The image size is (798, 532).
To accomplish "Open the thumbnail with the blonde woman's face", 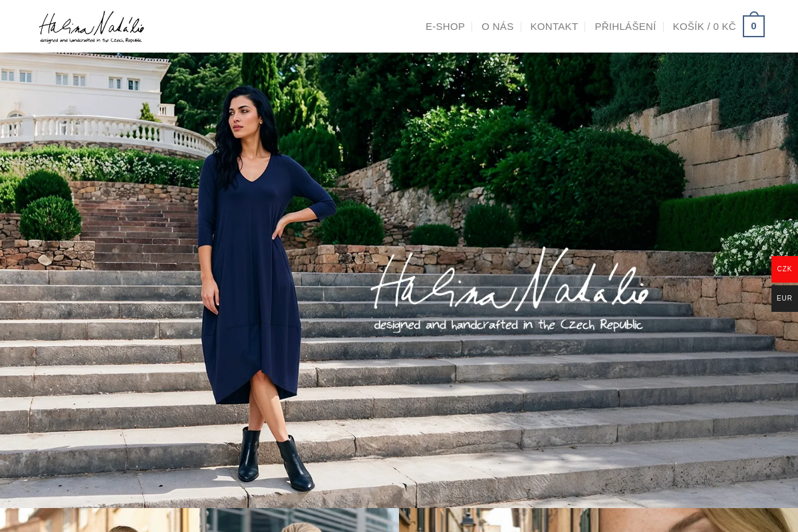I will click(698, 520).
